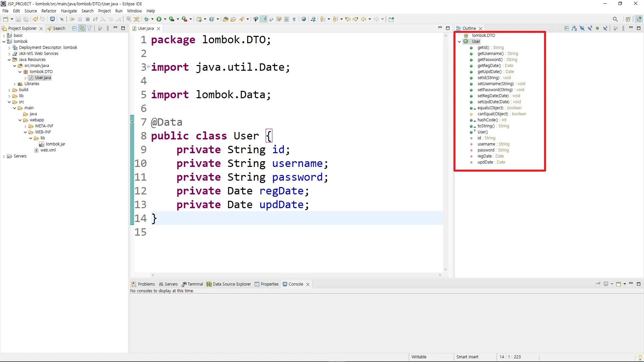The image size is (644, 362).
Task: Open the Refactor menu
Action: [x=49, y=11]
